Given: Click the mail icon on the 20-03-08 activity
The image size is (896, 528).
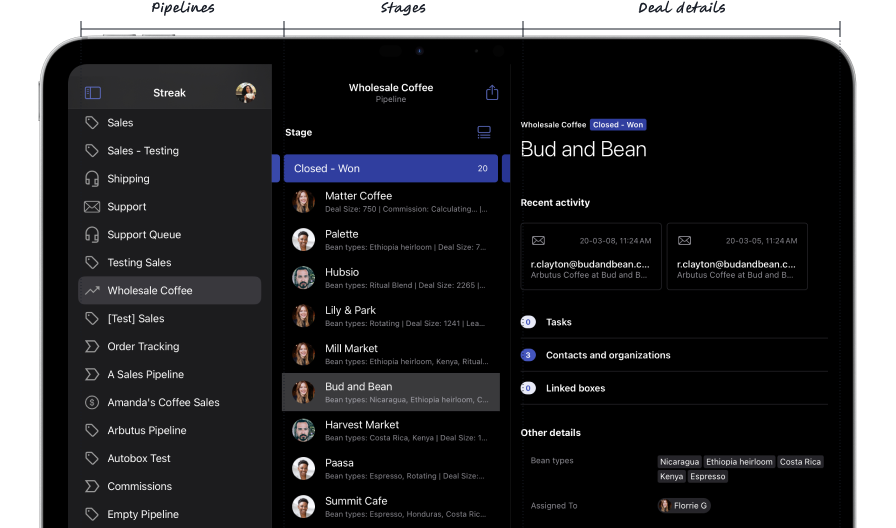Looking at the screenshot, I should (538, 241).
